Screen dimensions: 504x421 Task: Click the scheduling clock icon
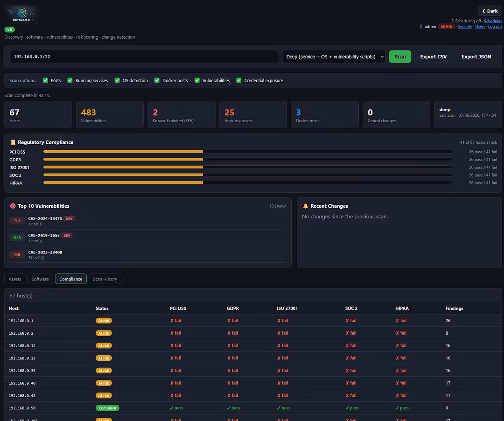tap(452, 21)
